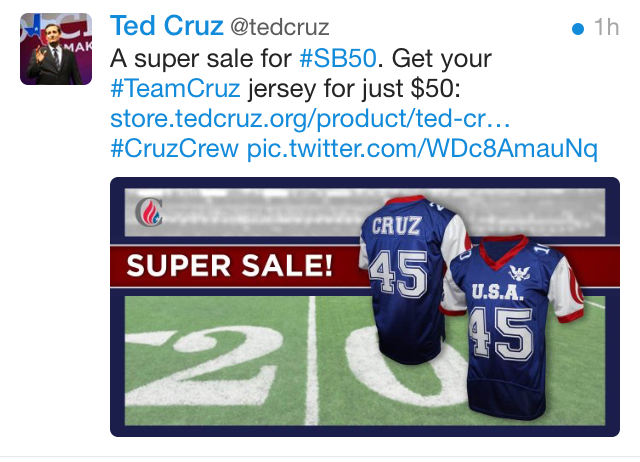This screenshot has height=462, width=640.
Task: Open the pic.twitter.com/WDc8AmauNq link
Action: tap(422, 149)
